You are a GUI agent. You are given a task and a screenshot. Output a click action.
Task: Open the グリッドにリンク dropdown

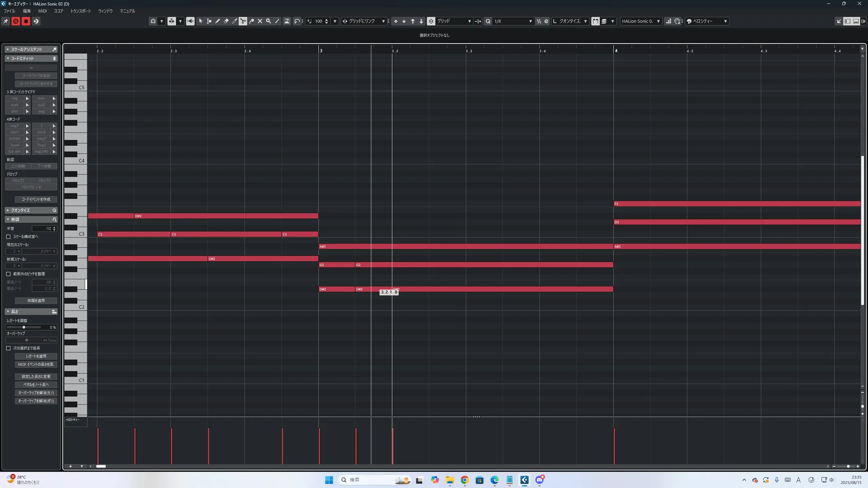tap(383, 21)
